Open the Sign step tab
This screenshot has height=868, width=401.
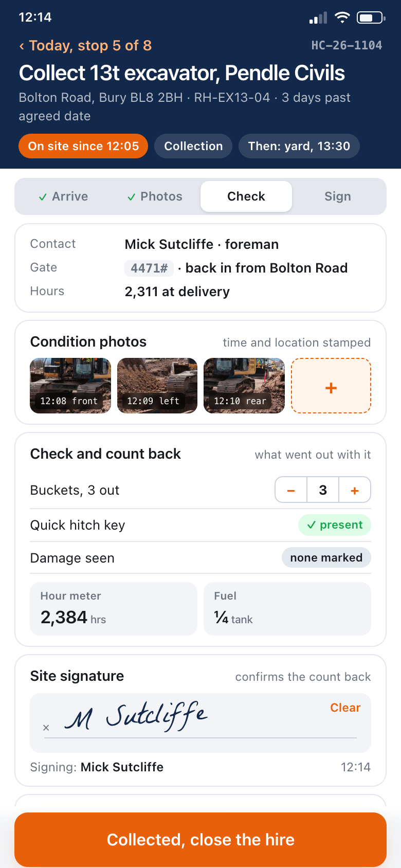tap(338, 196)
